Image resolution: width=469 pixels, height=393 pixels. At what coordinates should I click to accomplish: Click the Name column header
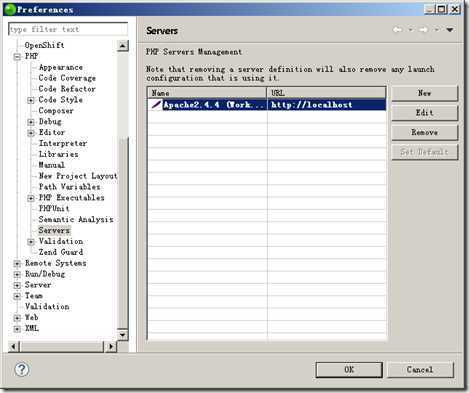point(207,93)
